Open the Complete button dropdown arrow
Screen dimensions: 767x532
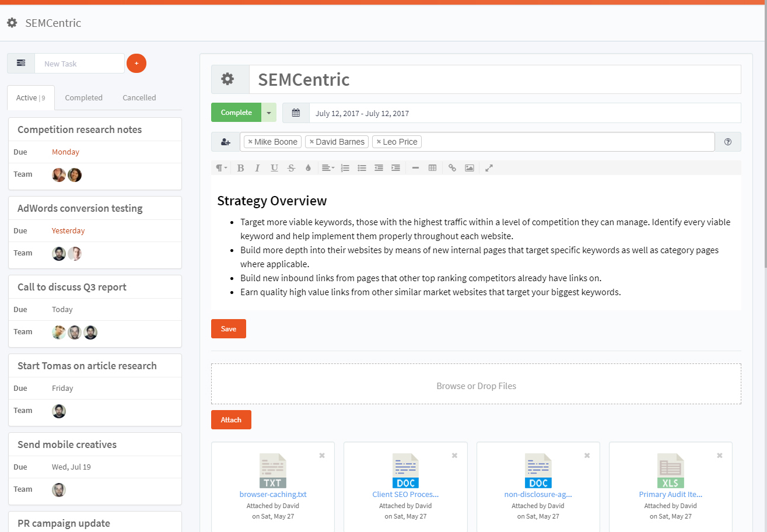269,113
